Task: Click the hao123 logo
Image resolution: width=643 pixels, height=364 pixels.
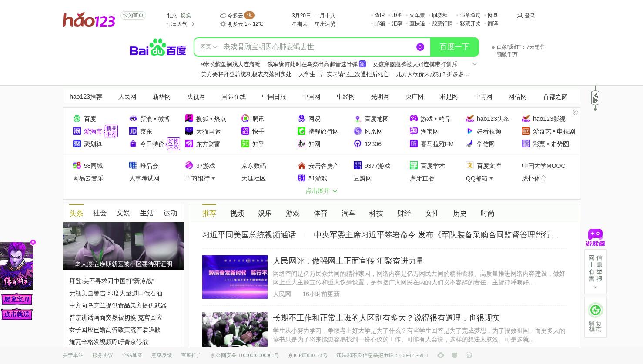Action: pos(89,20)
